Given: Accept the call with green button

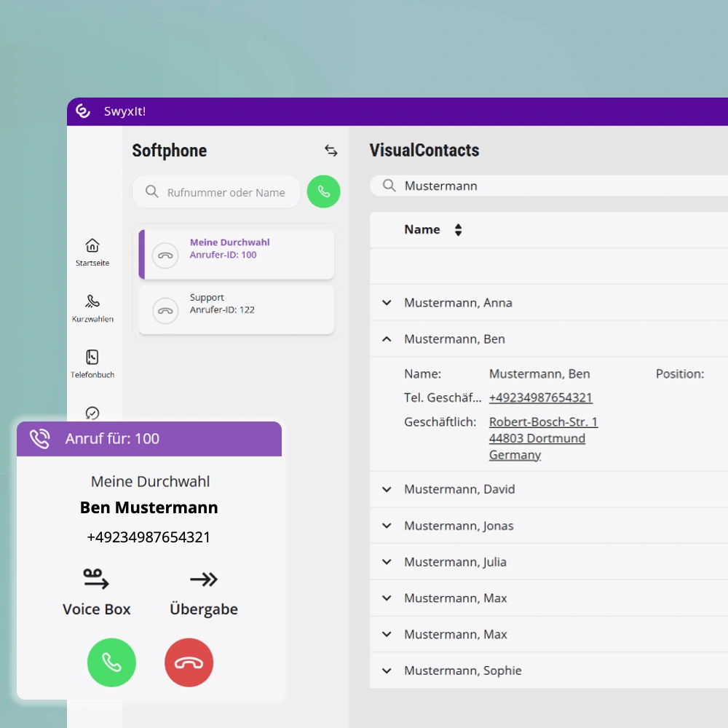Looking at the screenshot, I should pyautogui.click(x=111, y=662).
